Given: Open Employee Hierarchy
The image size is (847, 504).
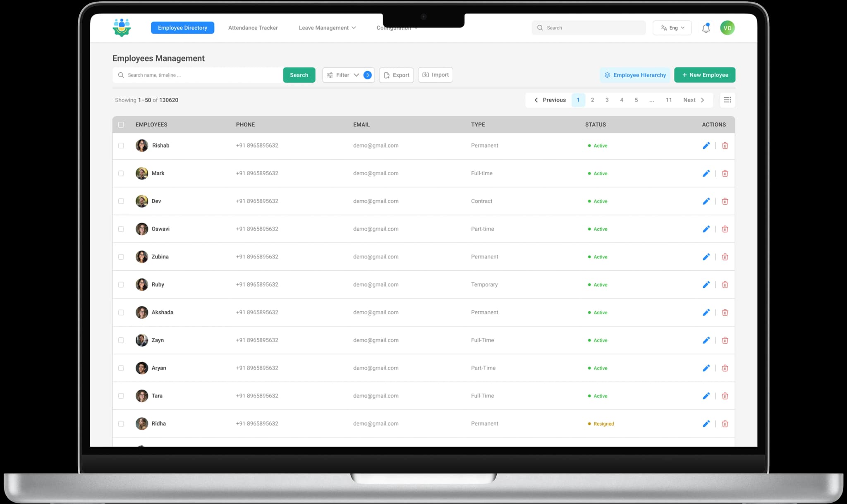Looking at the screenshot, I should tap(635, 75).
